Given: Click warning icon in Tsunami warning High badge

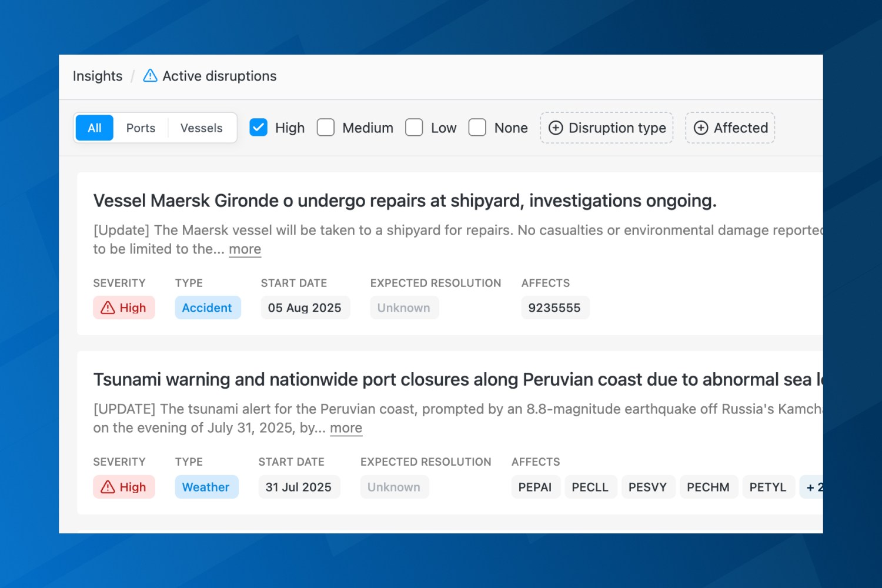Looking at the screenshot, I should coord(108,487).
